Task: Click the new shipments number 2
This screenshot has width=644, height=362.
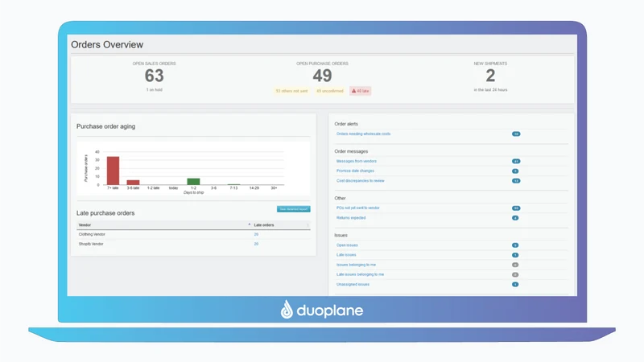Action: click(x=490, y=76)
